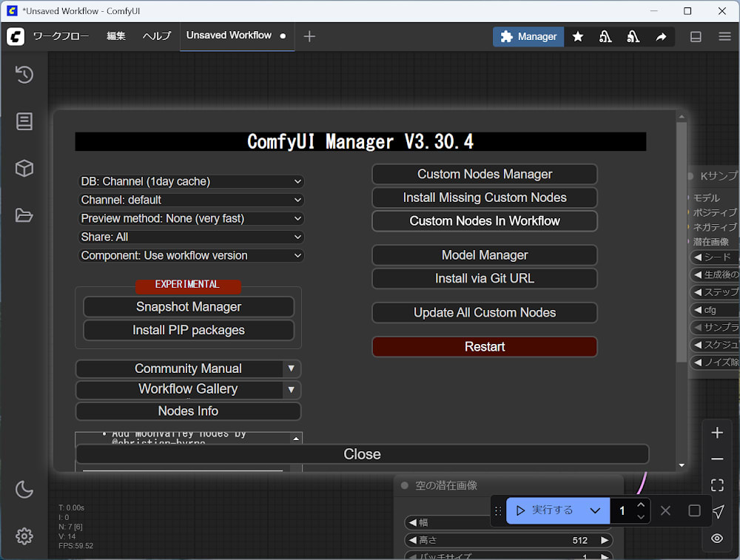
Task: Open the 編集 menu
Action: 116,36
